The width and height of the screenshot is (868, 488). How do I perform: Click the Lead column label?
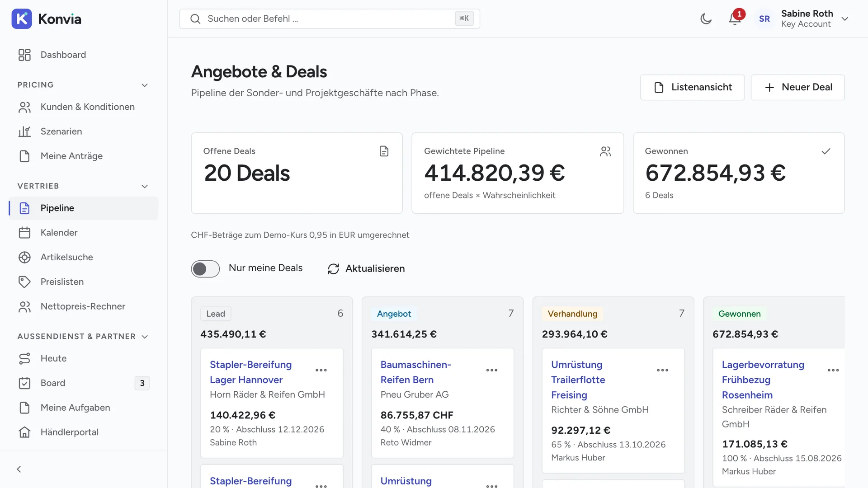216,314
